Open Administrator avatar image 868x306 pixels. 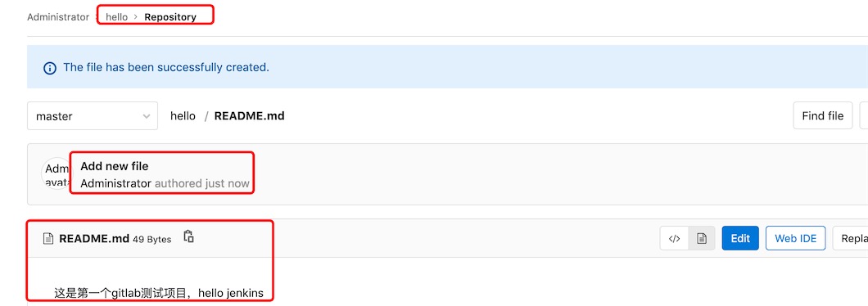57,173
